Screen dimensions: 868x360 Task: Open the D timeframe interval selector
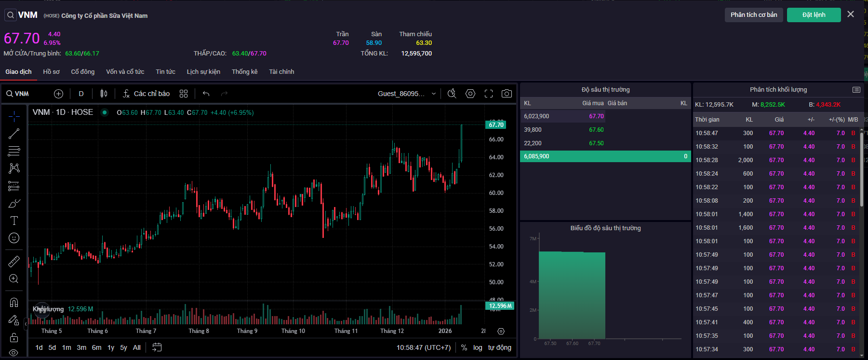pos(81,94)
